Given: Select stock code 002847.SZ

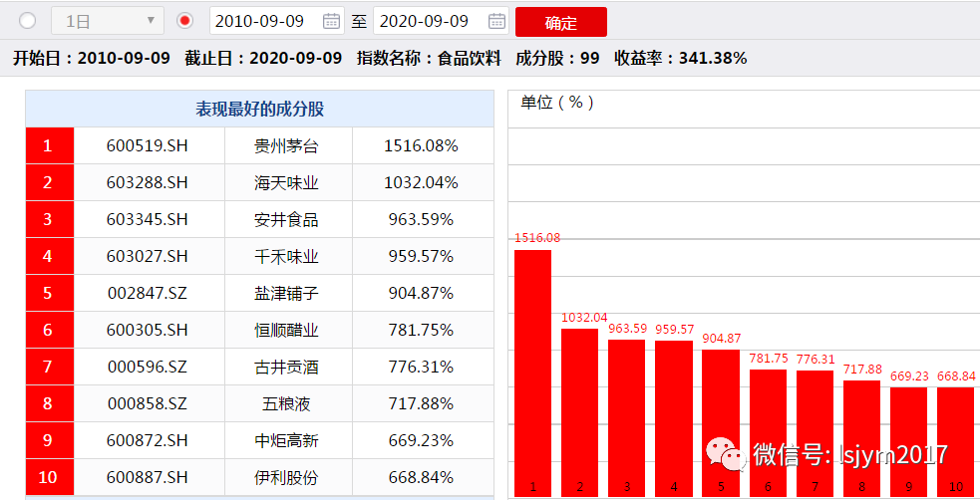Looking at the screenshot, I should (x=147, y=293).
